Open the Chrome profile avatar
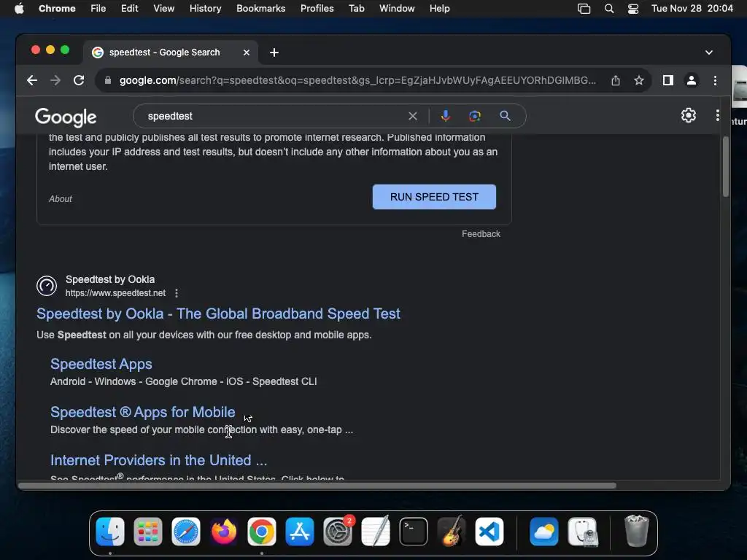The width and height of the screenshot is (747, 560). (692, 80)
